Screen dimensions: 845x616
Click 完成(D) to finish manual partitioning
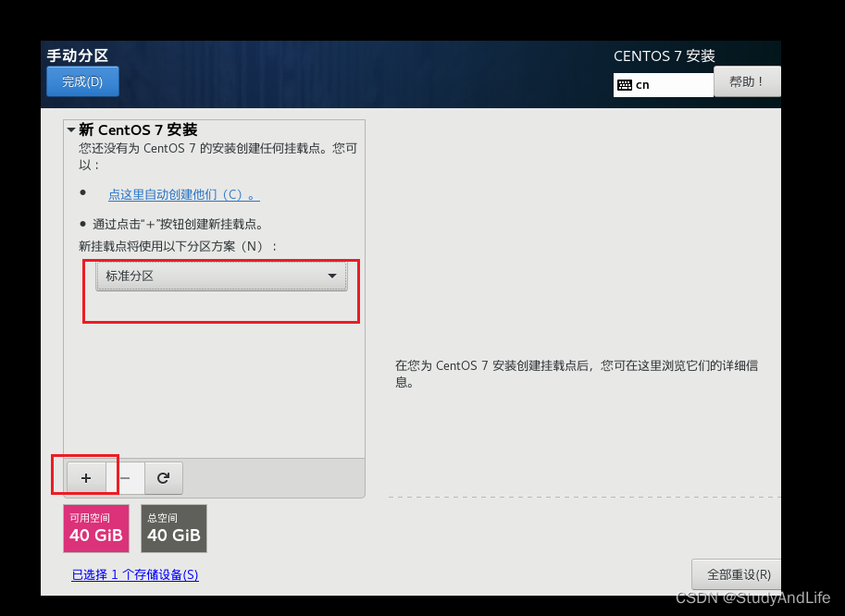[81, 80]
